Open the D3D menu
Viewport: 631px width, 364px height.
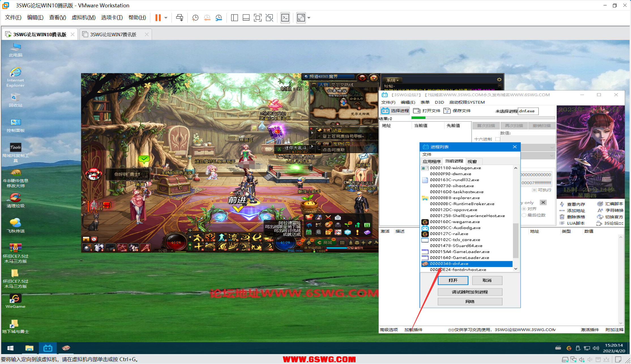[439, 102]
